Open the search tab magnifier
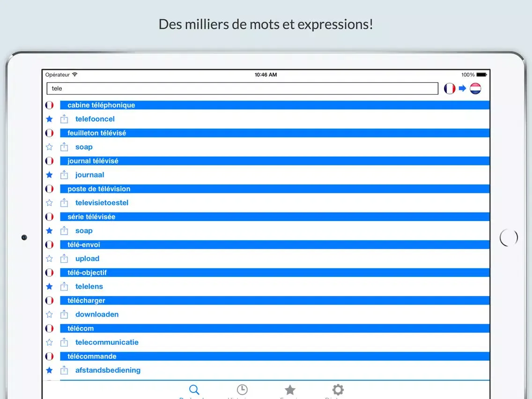Screen dimensions: 532x399 [194, 390]
